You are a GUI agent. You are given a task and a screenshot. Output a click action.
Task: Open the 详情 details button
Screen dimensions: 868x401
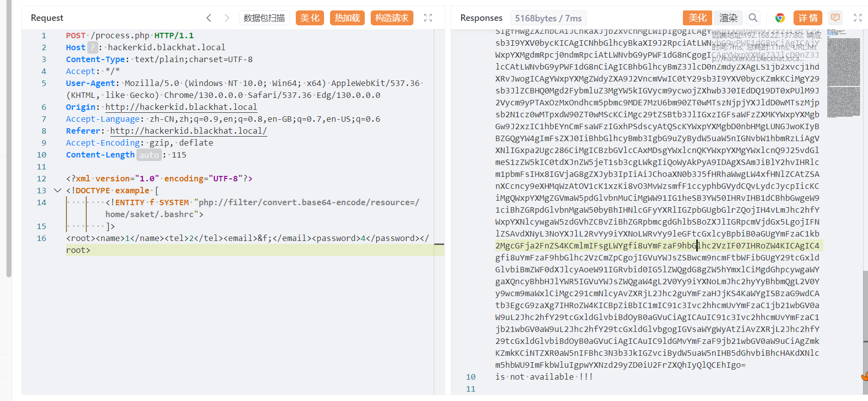pos(808,18)
